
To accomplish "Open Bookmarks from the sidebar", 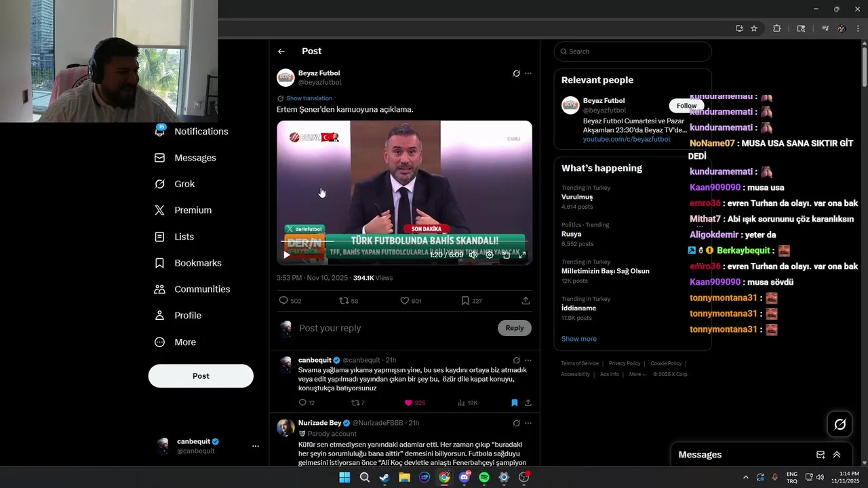I will 188,263.
